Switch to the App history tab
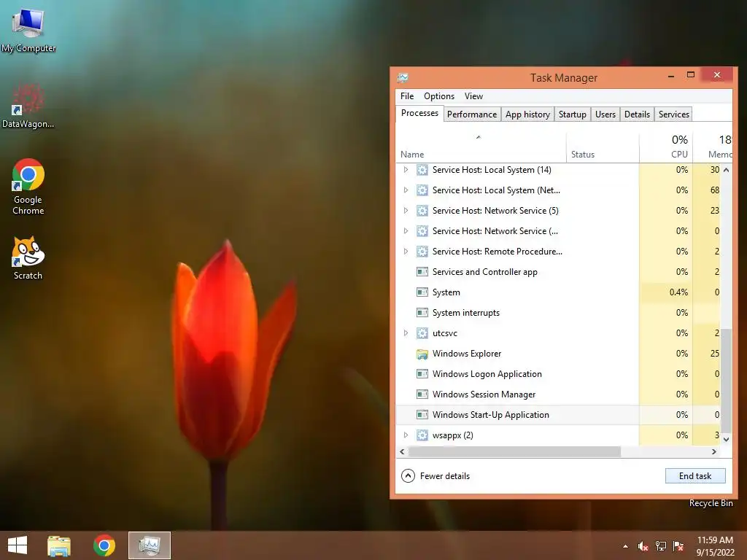This screenshot has width=747, height=560. point(527,114)
